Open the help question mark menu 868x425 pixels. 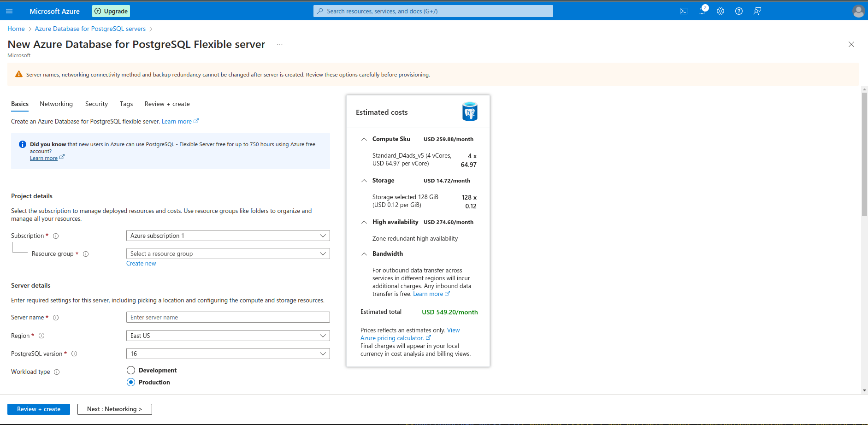click(x=739, y=11)
